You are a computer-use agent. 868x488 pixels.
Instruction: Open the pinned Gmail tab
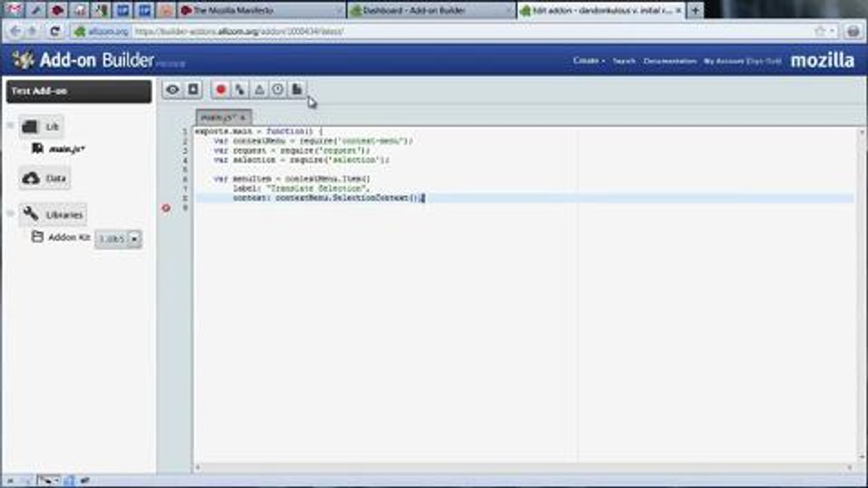click(14, 10)
